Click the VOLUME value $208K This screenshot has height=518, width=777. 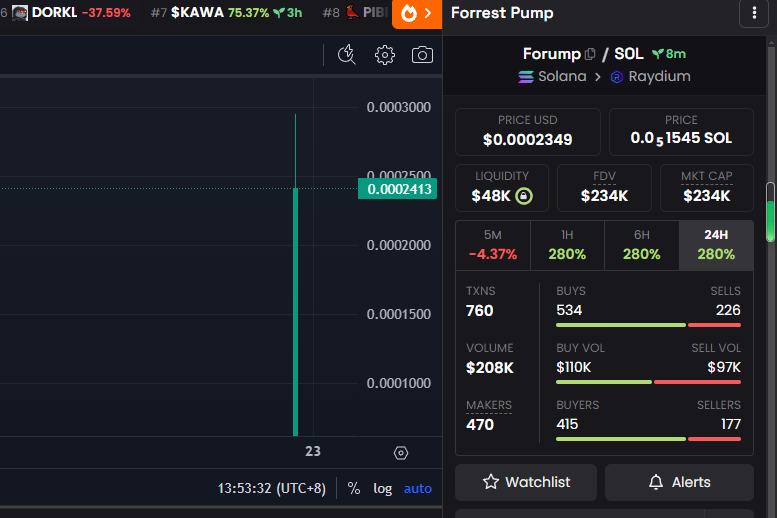click(490, 368)
